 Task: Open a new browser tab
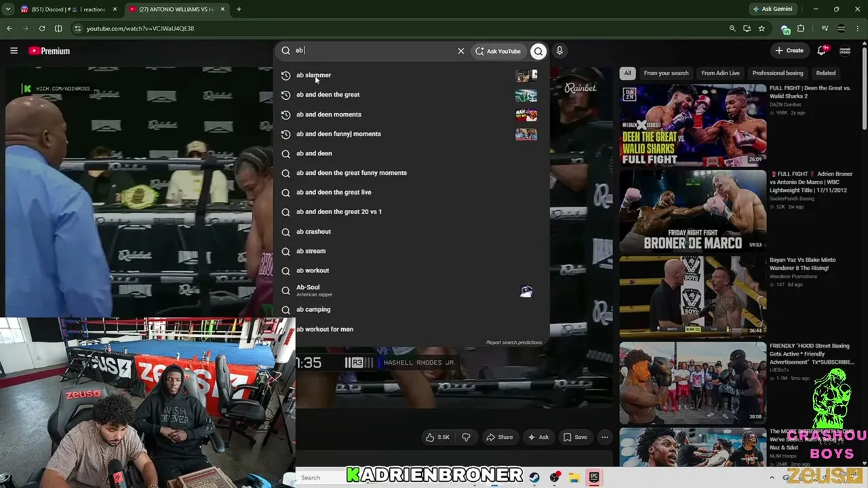[x=239, y=9]
